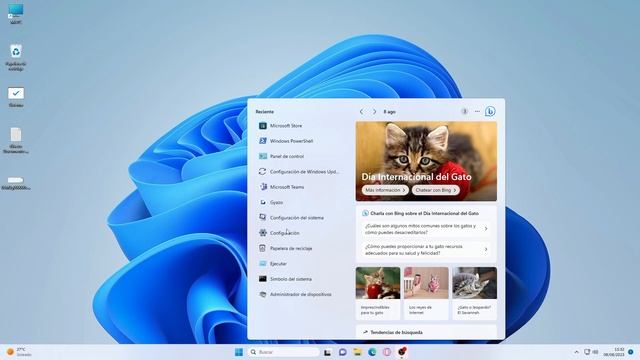640x360 pixels.
Task: Select the checkmark desktop icon
Action: click(x=16, y=97)
